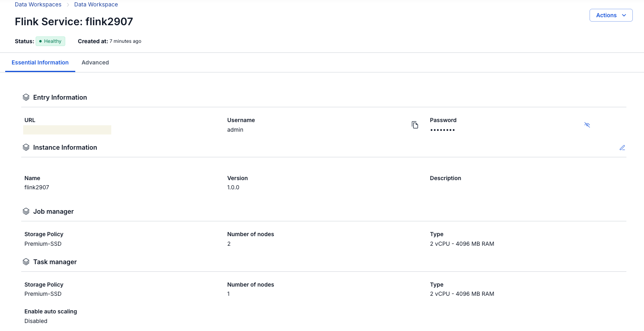Click the auto scaling Disabled value
This screenshot has width=644, height=331.
[36, 321]
